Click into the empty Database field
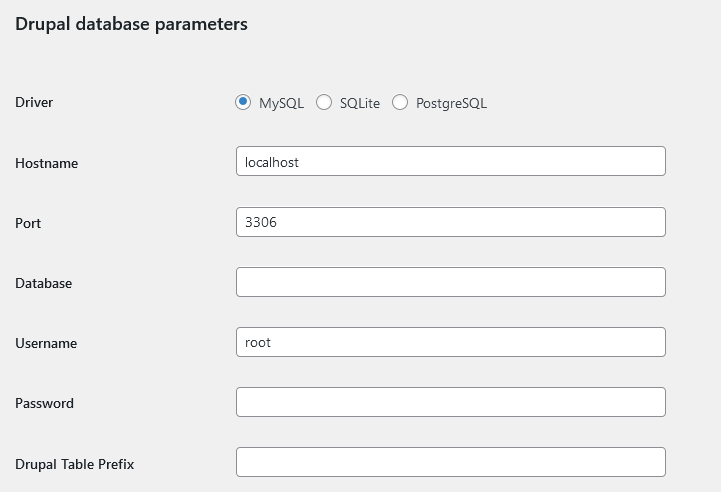Image resolution: width=721 pixels, height=492 pixels. pos(450,282)
